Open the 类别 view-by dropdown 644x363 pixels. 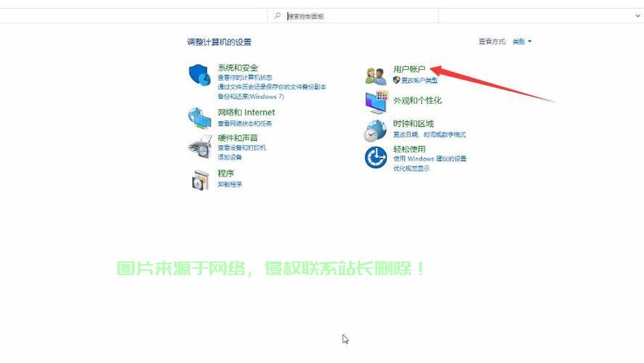tap(522, 42)
